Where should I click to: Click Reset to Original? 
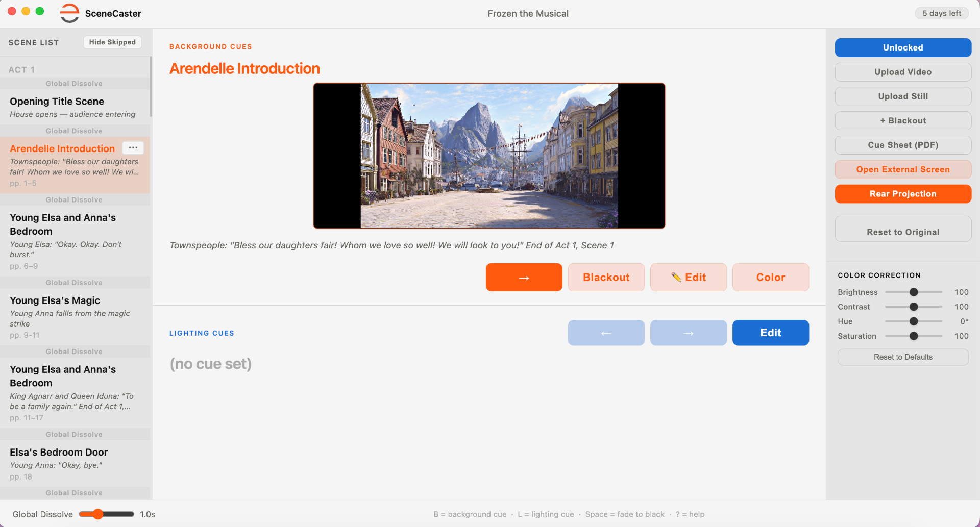[903, 229]
